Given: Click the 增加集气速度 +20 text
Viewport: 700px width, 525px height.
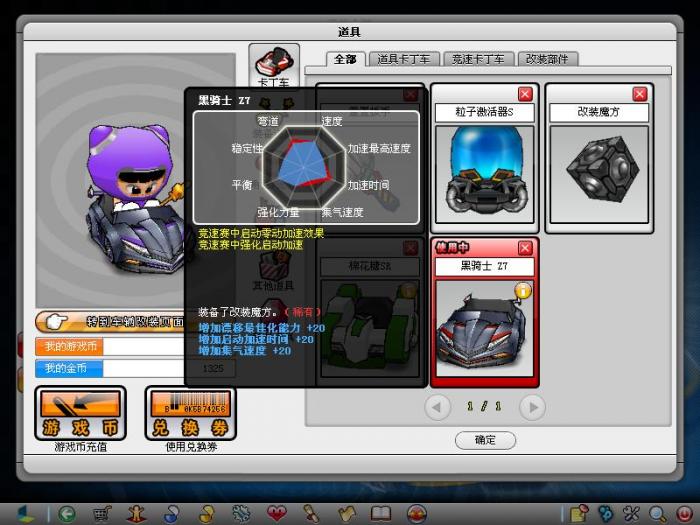Looking at the screenshot, I should pos(245,351).
